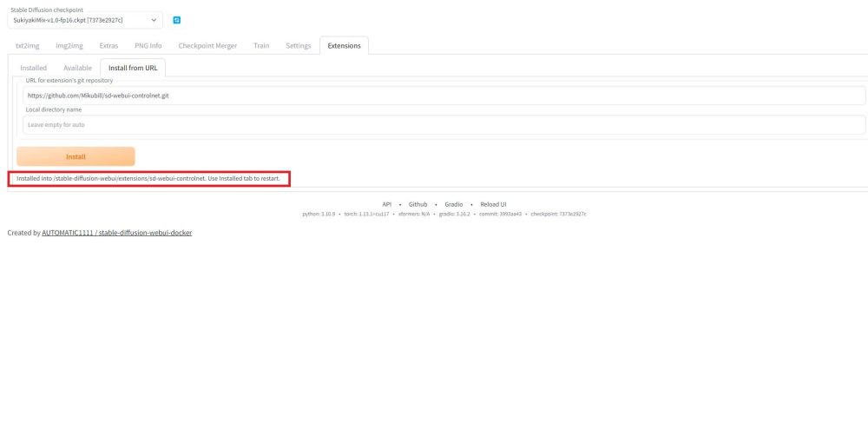Click the git repository URL field
This screenshot has height=430, width=868.
[443, 96]
